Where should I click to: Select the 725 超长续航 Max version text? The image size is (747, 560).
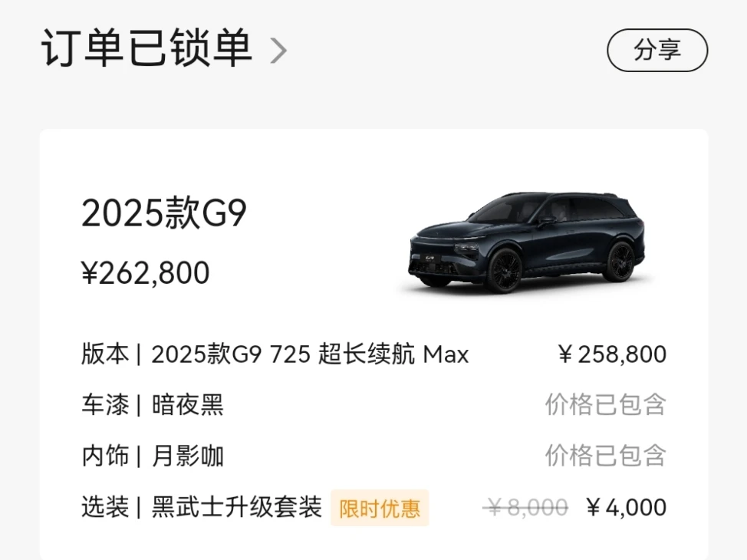click(x=310, y=354)
